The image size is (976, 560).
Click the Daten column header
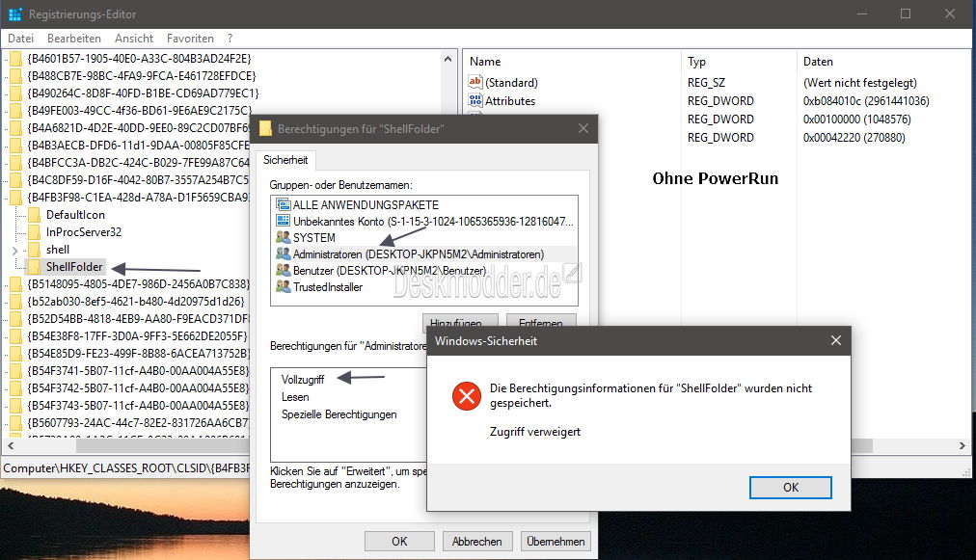point(818,62)
